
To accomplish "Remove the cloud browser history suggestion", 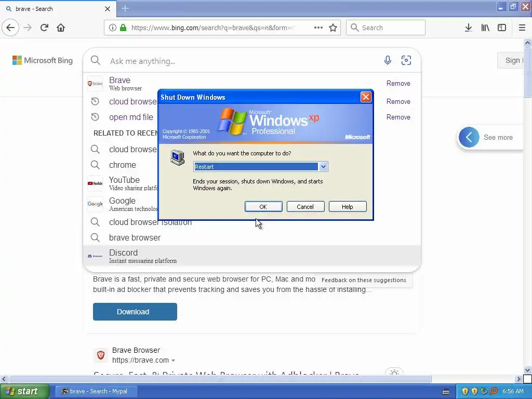I will (x=398, y=101).
